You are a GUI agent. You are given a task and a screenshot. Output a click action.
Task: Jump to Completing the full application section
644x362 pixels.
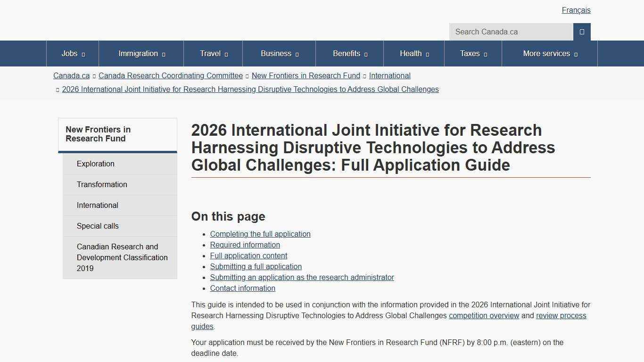(260, 234)
